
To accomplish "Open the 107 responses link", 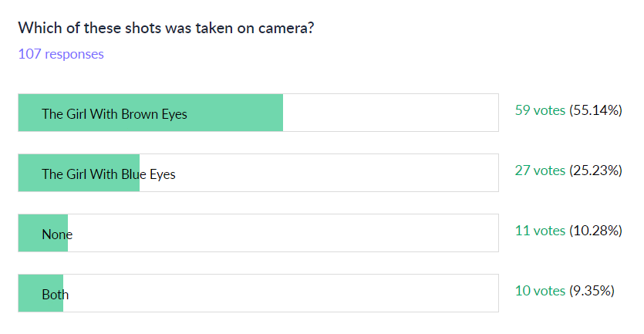I will coord(61,54).
